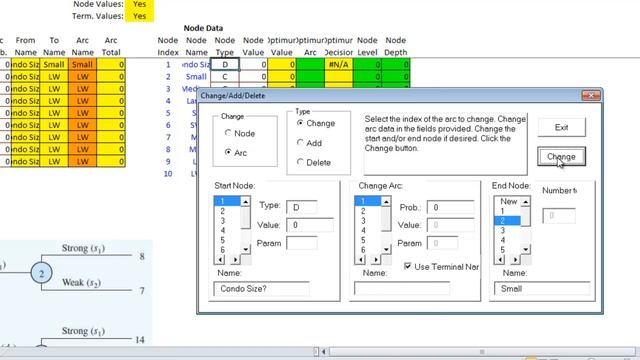Click the Change Arc Prob. field
Viewport: 640px width, 360px height.
point(451,207)
